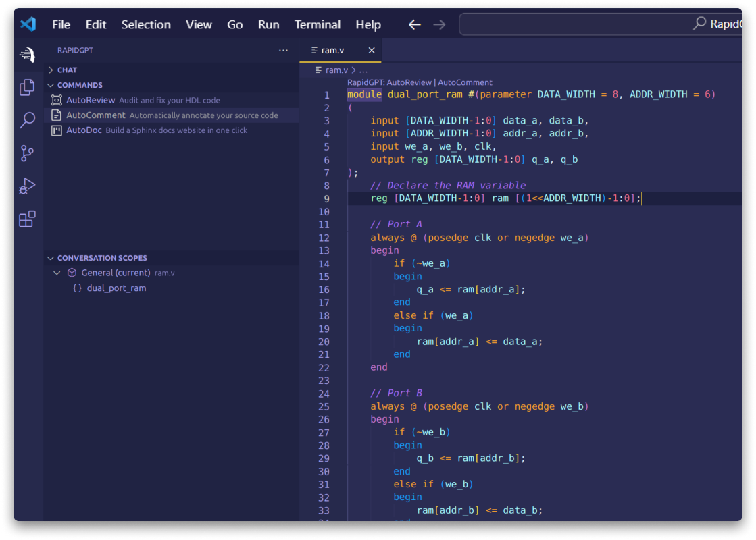Open the RapidGPT activity bar icon
The width and height of the screenshot is (756, 540).
click(28, 55)
